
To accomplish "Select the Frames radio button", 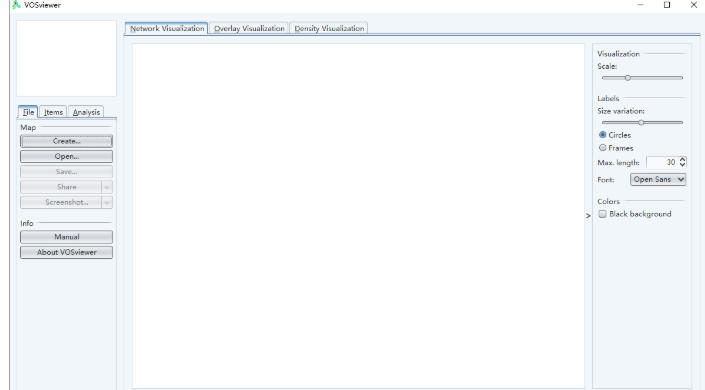I will (x=602, y=148).
